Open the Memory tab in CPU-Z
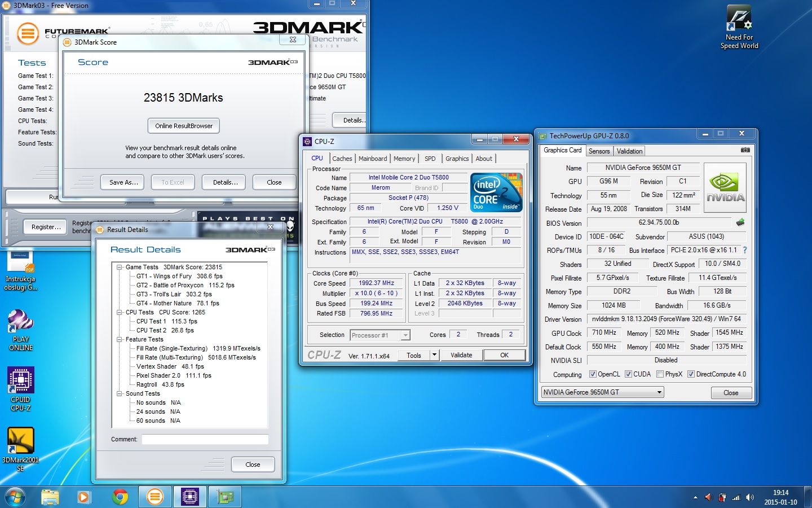The height and width of the screenshot is (508, 812). 404,159
